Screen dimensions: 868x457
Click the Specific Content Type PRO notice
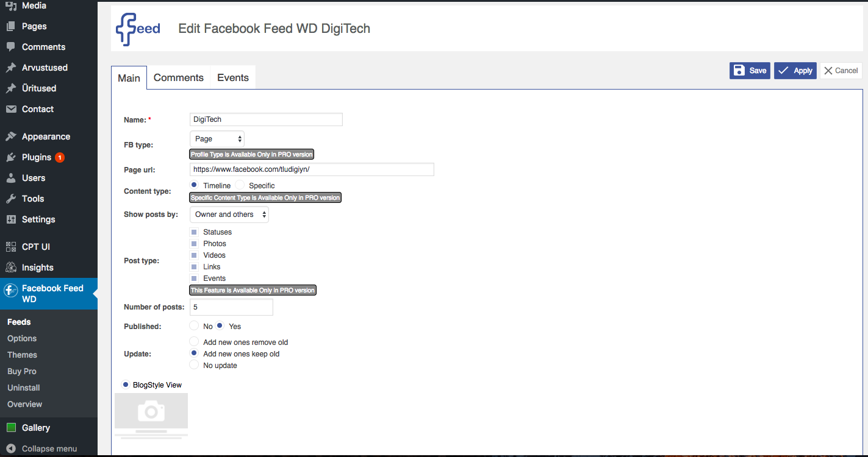(x=265, y=198)
